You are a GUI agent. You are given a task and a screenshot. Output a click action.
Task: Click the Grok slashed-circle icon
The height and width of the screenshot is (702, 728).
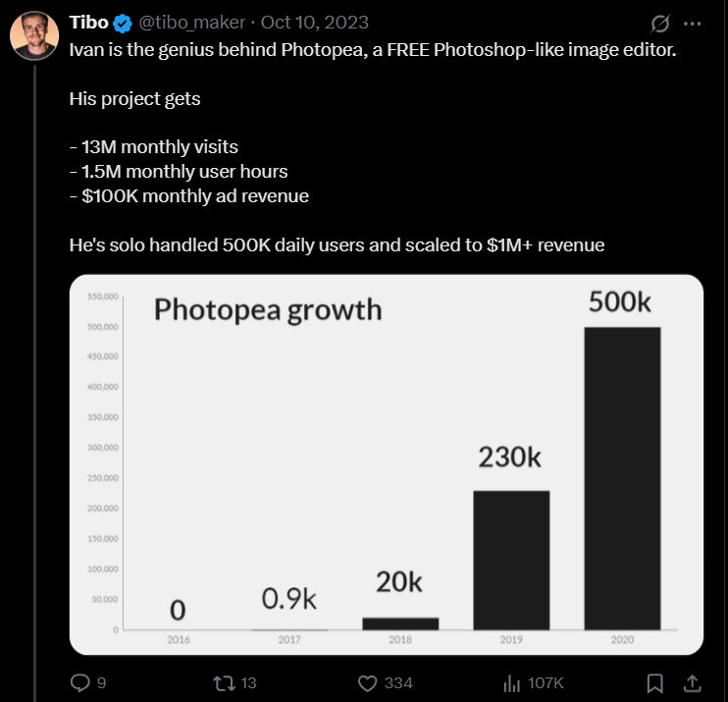tap(659, 23)
